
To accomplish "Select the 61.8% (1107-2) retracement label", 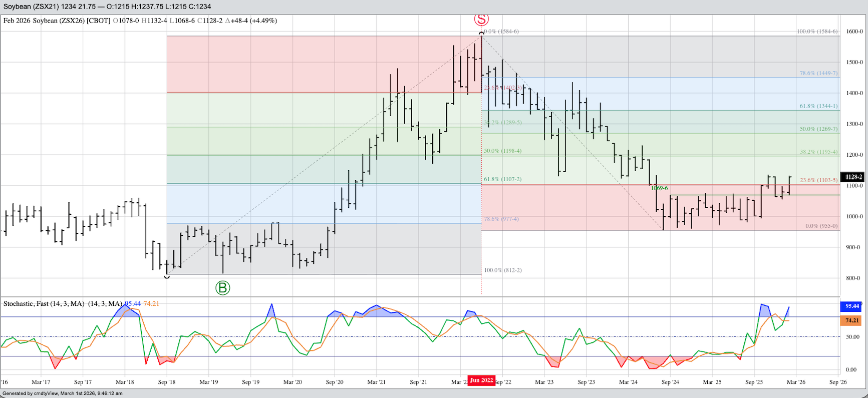I will [502, 179].
